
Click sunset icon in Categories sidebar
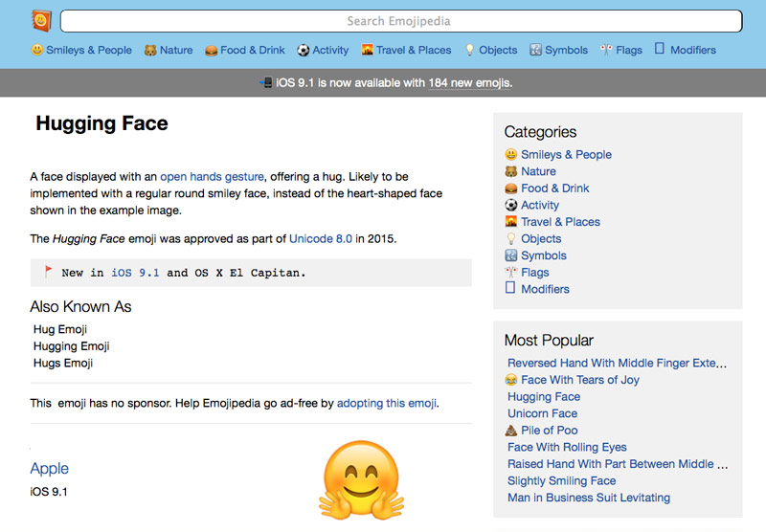tap(511, 222)
